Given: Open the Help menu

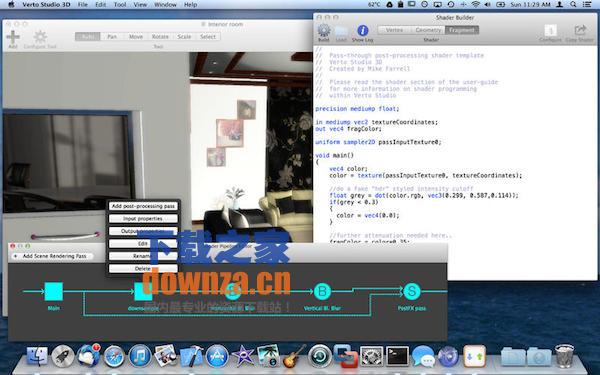Looking at the screenshot, I should coord(191,5).
